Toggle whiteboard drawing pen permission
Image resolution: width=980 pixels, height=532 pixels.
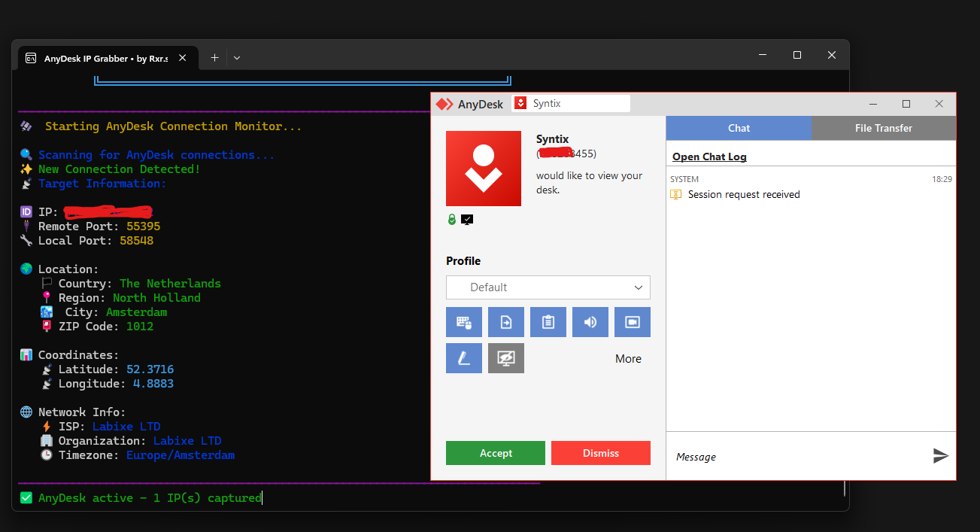[x=464, y=358]
